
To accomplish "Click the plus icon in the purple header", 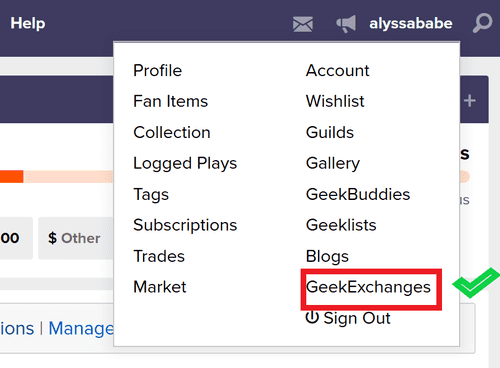I will pyautogui.click(x=470, y=101).
